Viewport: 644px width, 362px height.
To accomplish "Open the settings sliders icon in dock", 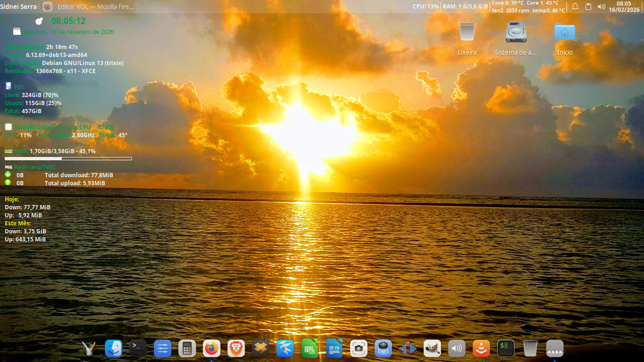I will 163,349.
